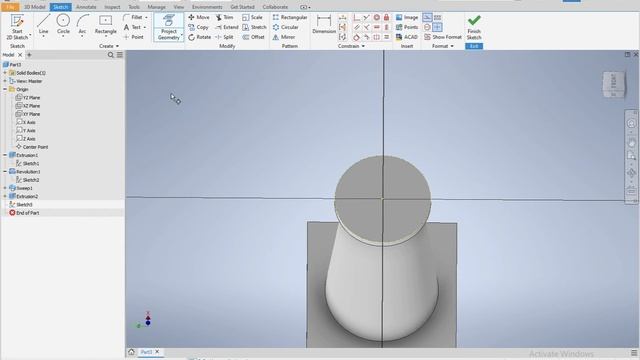The image size is (640, 360).
Task: Select YZ Plane in browser
Action: (x=28, y=98)
